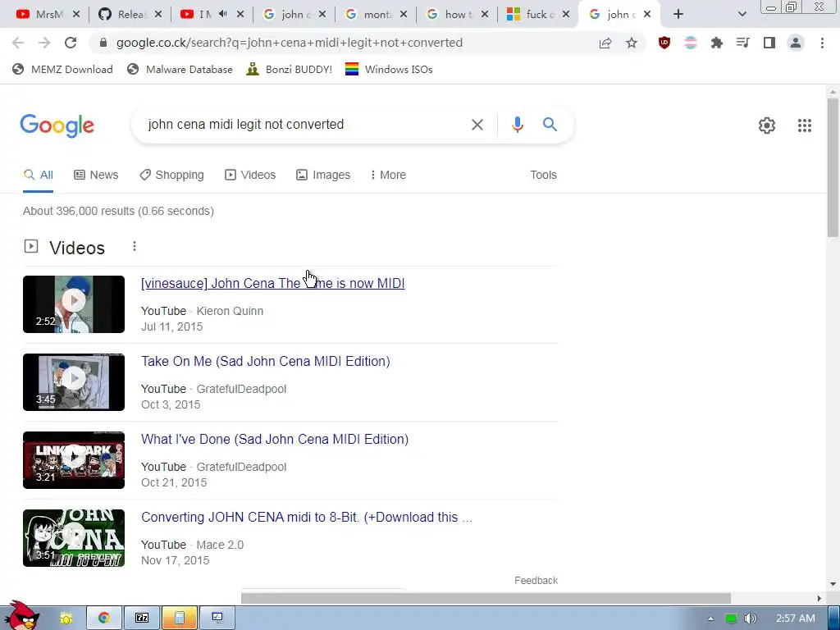
Task: Click the vertical page scrollbar thumb
Action: [x=833, y=167]
